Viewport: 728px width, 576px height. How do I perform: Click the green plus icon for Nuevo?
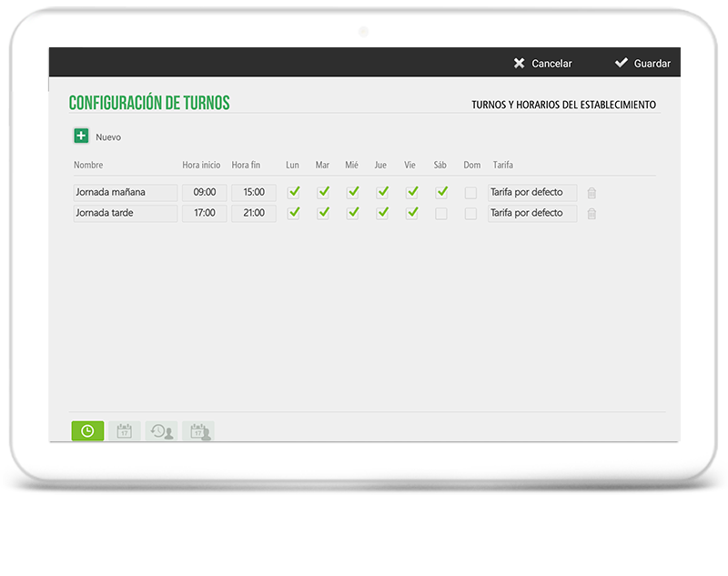point(81,136)
